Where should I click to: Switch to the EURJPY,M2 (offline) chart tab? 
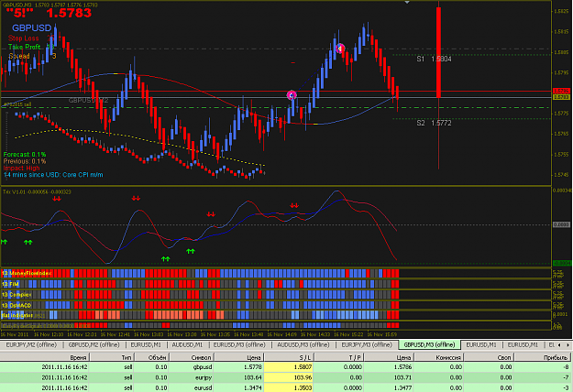click(31, 344)
